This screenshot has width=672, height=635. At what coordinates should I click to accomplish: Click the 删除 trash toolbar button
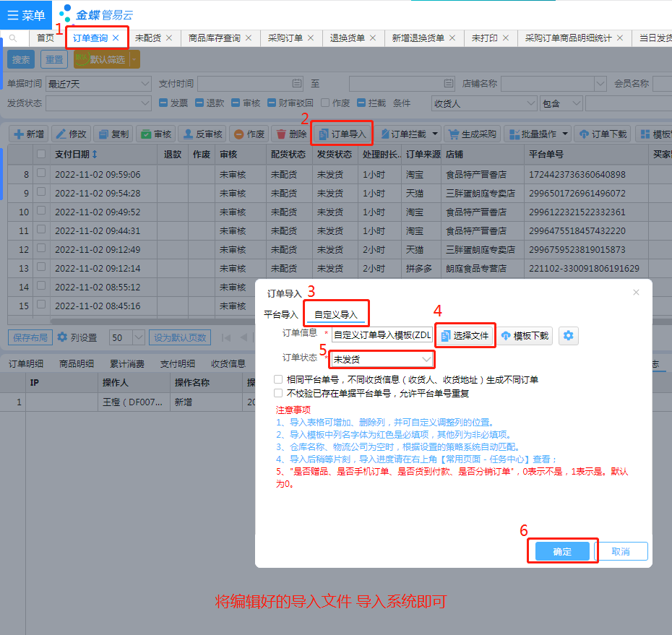tap(290, 134)
